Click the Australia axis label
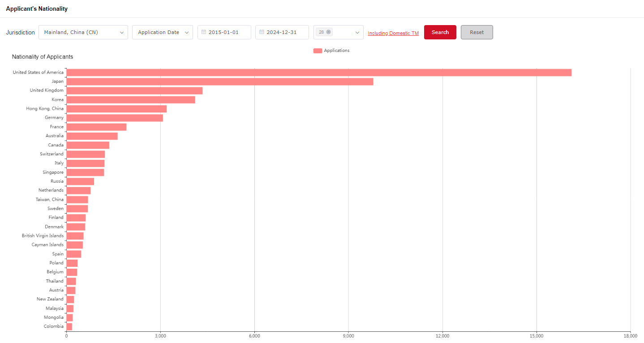 coord(54,136)
